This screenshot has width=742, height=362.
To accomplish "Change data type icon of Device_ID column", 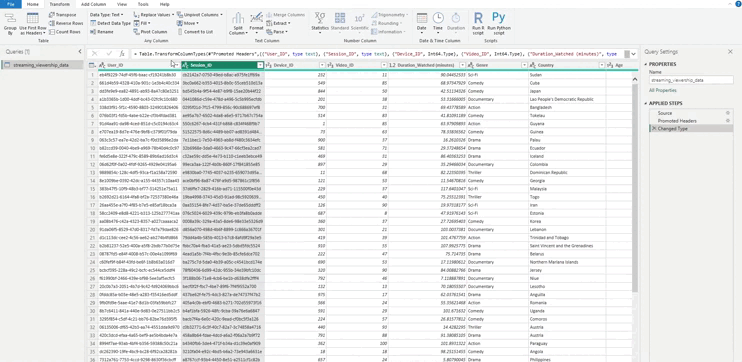I will pos(268,65).
